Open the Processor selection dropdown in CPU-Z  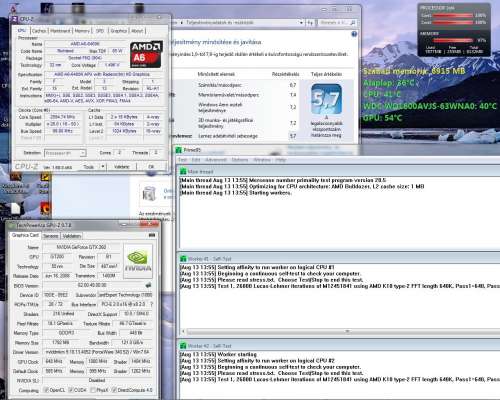(x=65, y=153)
